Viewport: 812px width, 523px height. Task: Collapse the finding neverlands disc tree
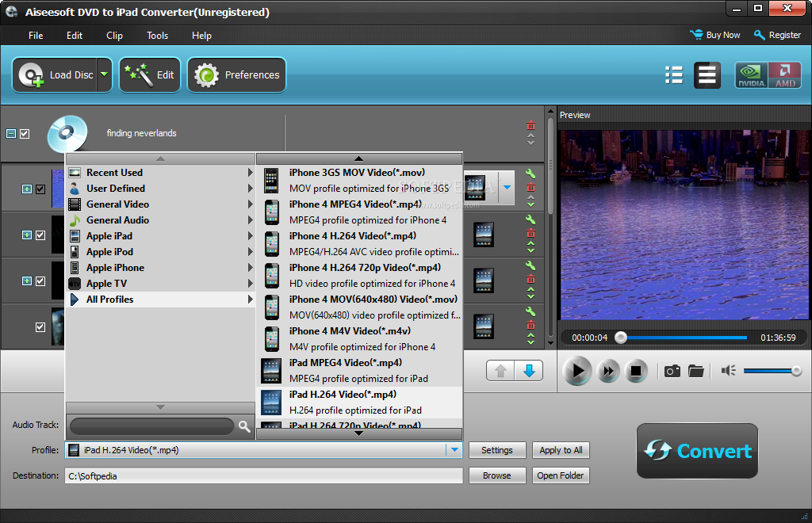pos(11,134)
